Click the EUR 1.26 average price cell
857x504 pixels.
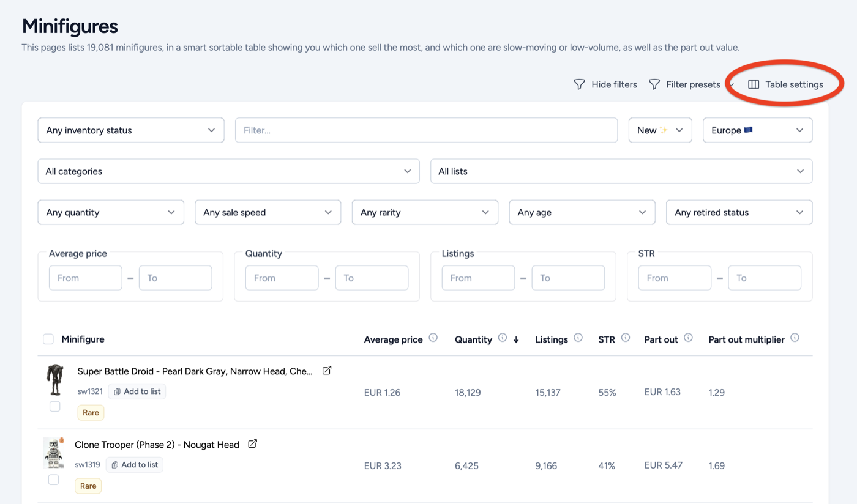tap(382, 393)
